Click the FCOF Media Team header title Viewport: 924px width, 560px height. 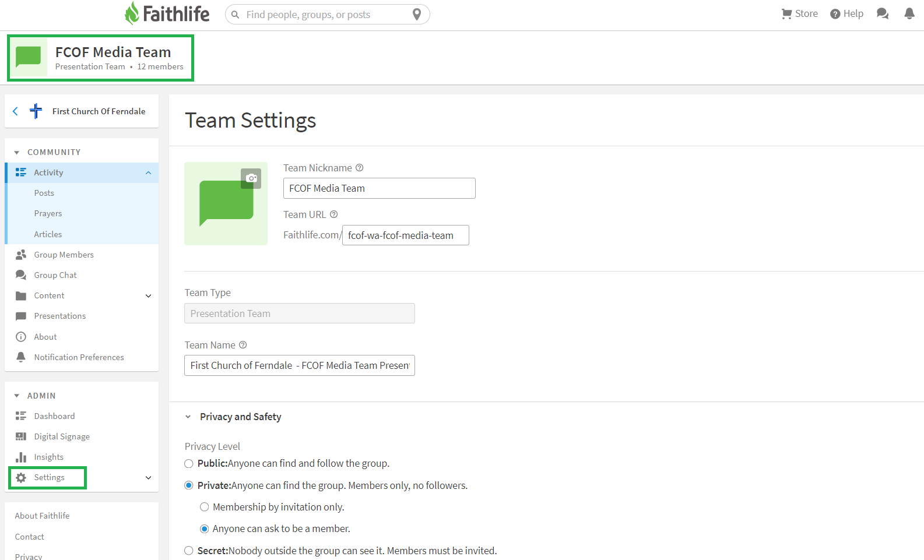(x=113, y=52)
